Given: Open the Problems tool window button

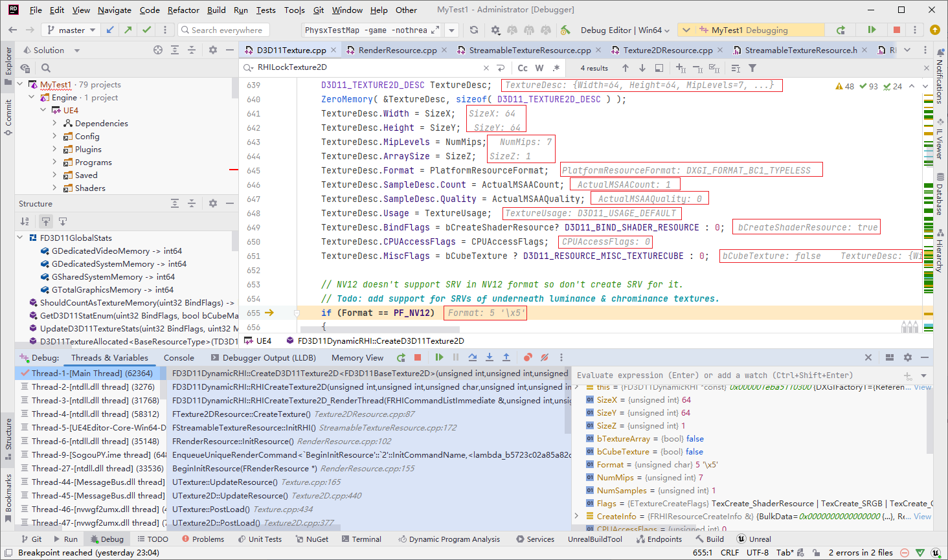Looking at the screenshot, I should 203,539.
